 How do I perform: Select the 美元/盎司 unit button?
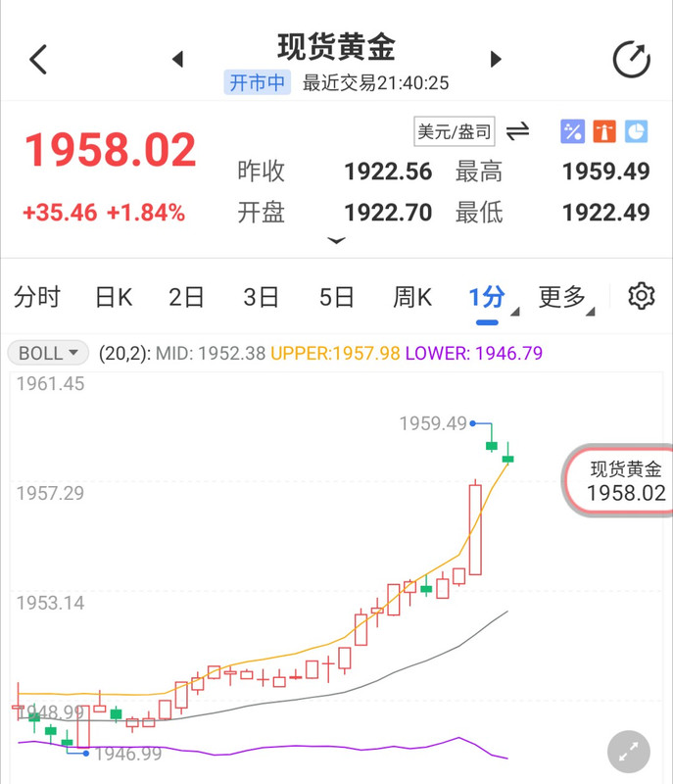point(455,131)
